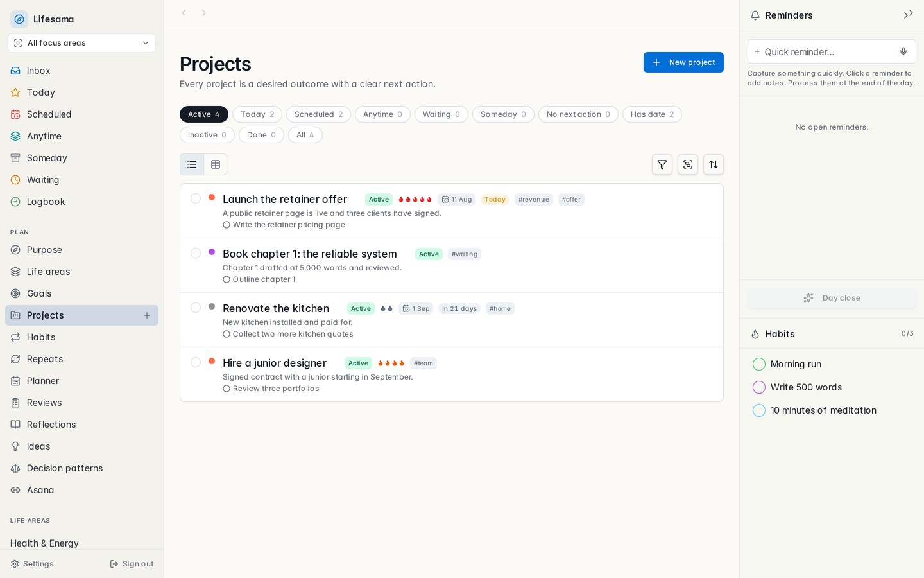
Task: Go forward using the right arrow
Action: point(204,13)
